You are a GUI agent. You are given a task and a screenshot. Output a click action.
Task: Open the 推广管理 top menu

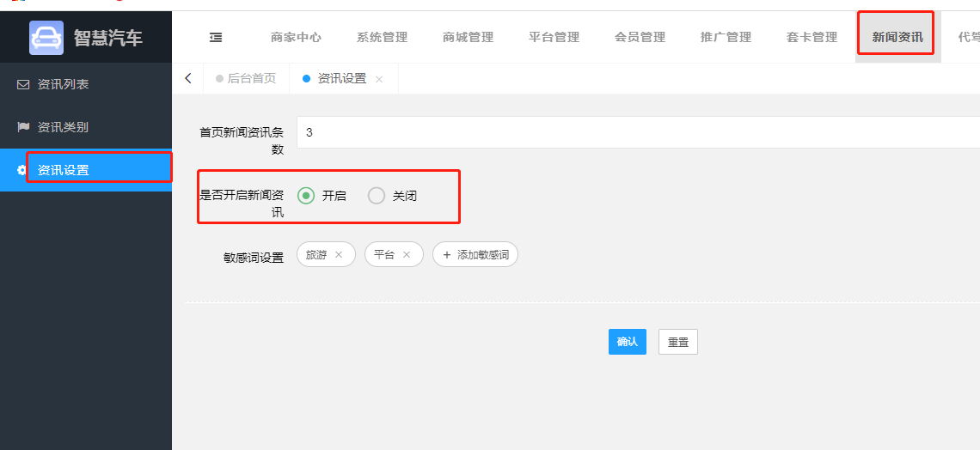point(726,38)
